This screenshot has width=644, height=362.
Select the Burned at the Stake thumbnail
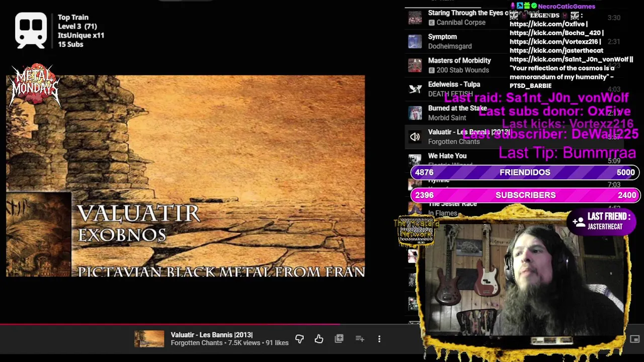(x=415, y=113)
